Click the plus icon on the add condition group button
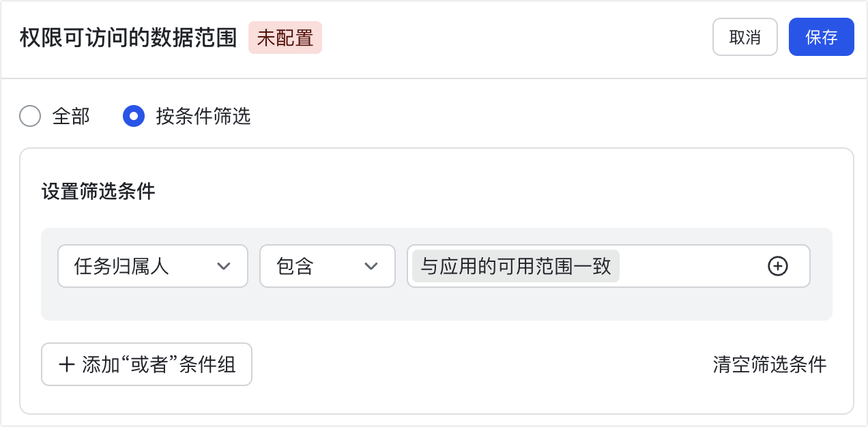This screenshot has width=868, height=427. [x=67, y=364]
